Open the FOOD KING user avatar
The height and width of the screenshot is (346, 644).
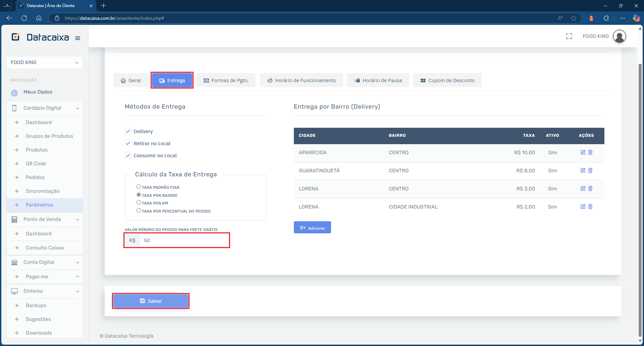pos(619,36)
